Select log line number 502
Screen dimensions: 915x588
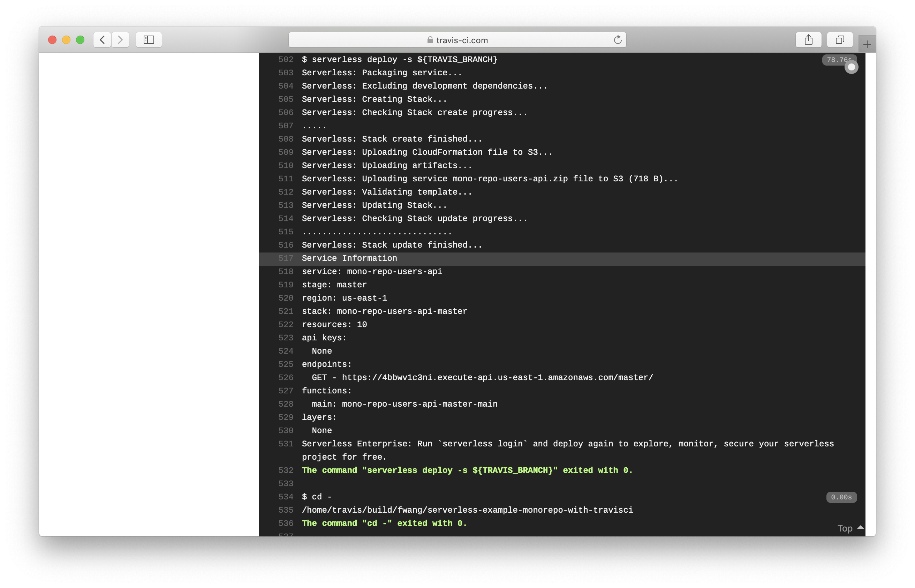pyautogui.click(x=286, y=60)
